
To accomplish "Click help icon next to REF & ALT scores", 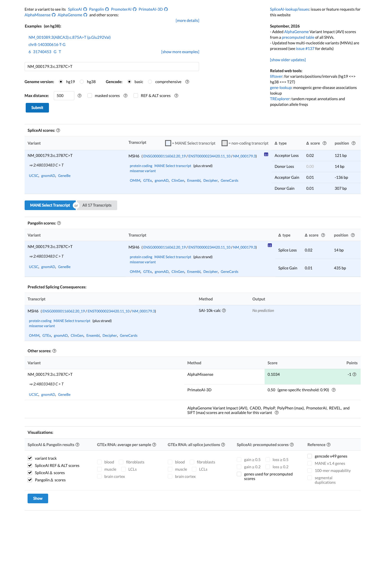I will (x=176, y=96).
